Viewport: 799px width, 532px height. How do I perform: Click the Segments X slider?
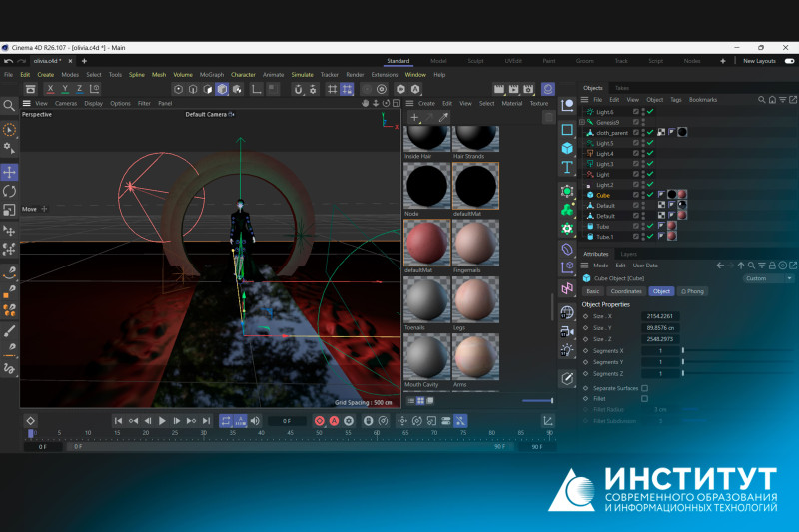[683, 350]
